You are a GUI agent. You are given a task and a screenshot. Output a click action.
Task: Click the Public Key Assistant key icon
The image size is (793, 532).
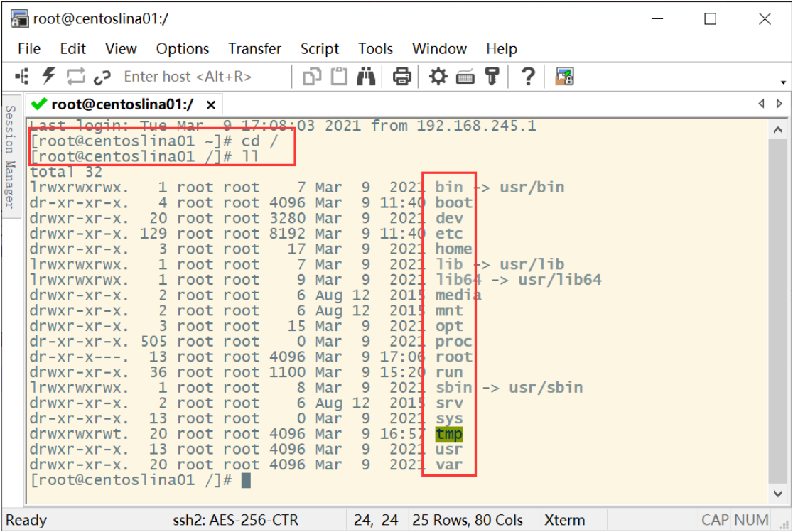click(x=492, y=77)
